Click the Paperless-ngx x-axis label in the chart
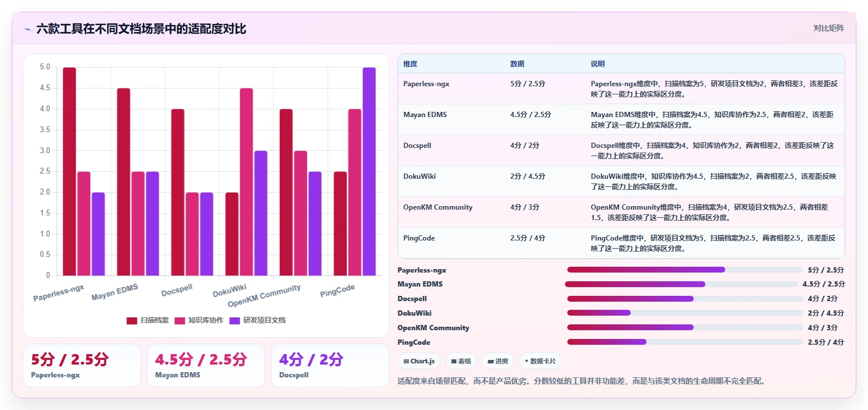 (59, 292)
